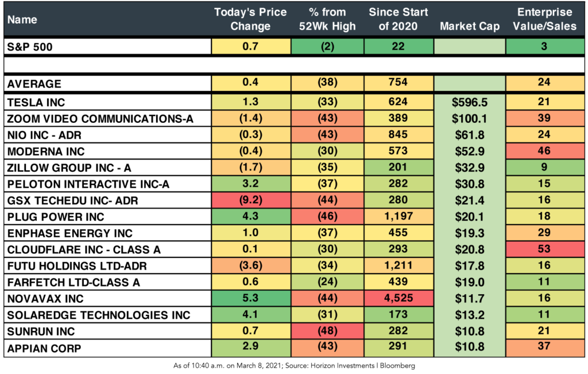Select Tesla's "624" since-2020 value
Screen dimensions: 588x374
pyautogui.click(x=399, y=102)
